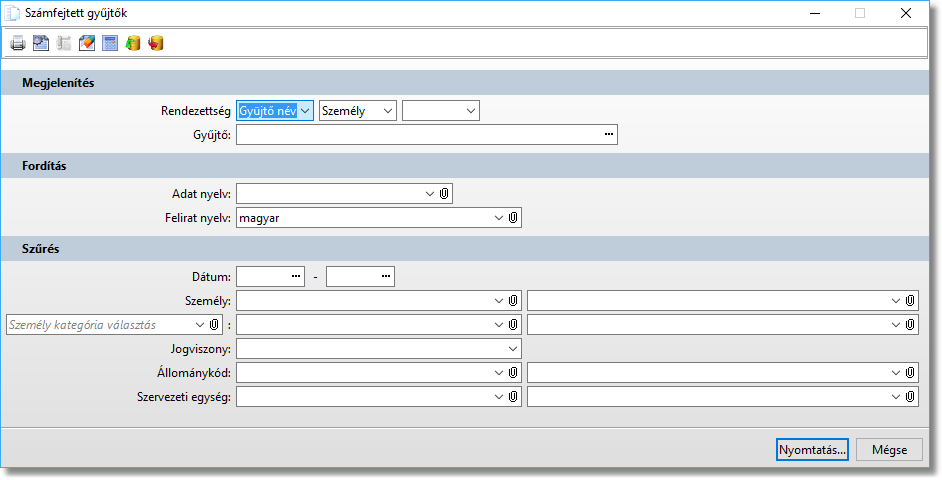Open the start date picker for Dátum
This screenshot has width=942, height=480.
click(295, 276)
